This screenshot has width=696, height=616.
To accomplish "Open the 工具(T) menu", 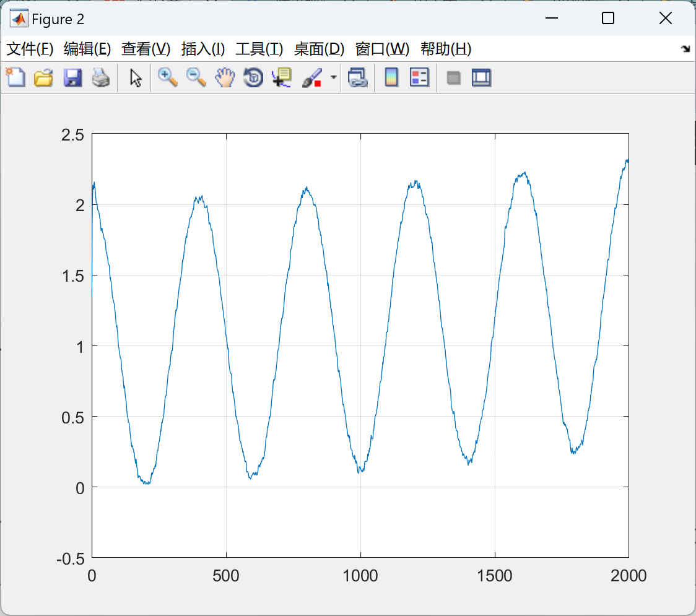I will coord(259,49).
